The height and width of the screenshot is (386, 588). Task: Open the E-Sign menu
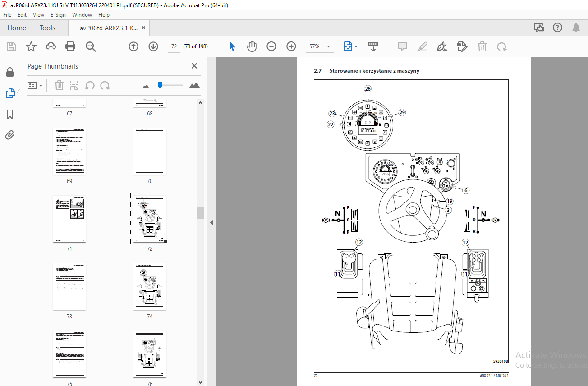pyautogui.click(x=58, y=14)
